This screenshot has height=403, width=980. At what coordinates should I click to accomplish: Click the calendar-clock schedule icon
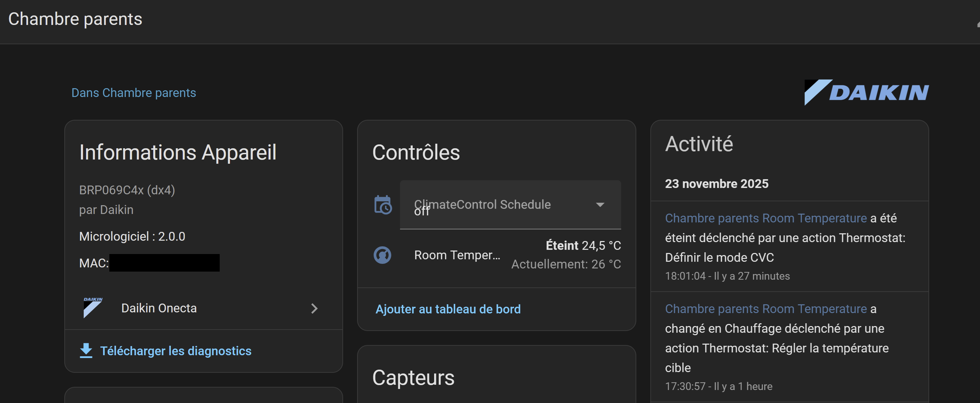point(383,205)
